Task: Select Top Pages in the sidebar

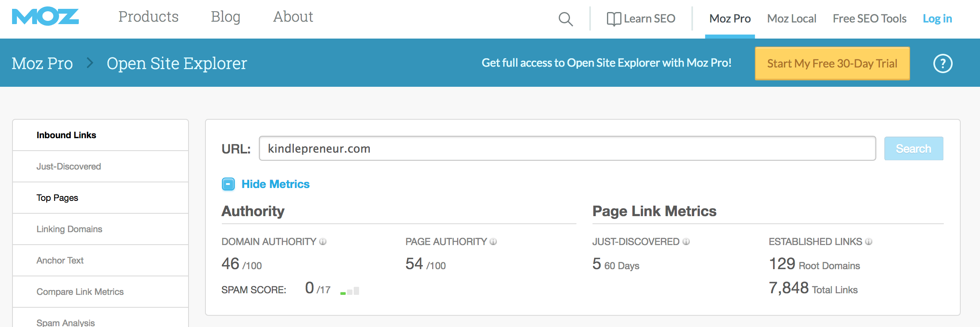Action: point(100,198)
